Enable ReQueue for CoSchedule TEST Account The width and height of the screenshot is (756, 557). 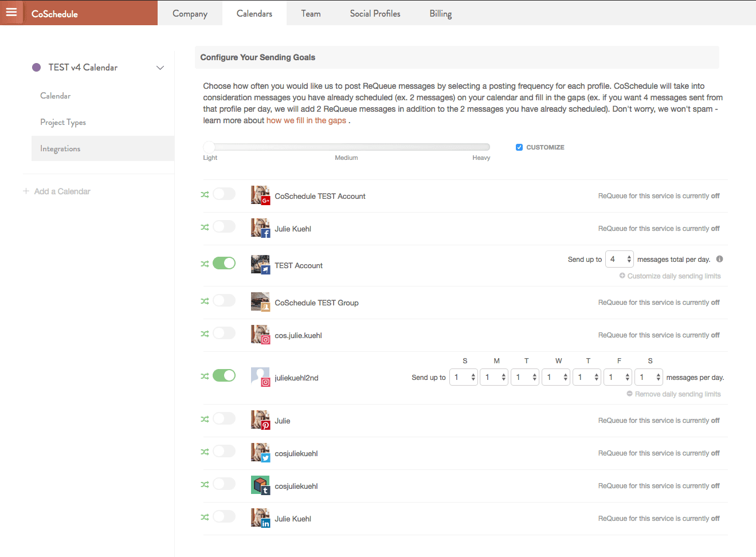coord(224,194)
